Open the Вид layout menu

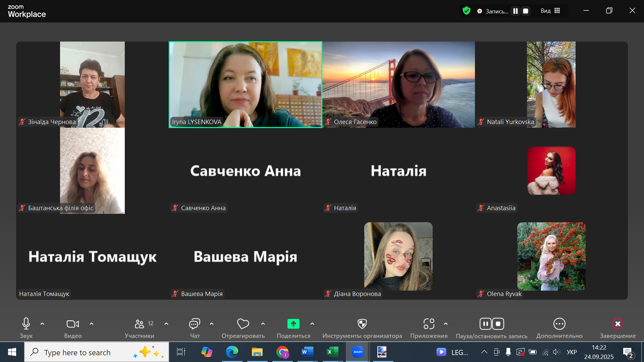tap(550, 11)
